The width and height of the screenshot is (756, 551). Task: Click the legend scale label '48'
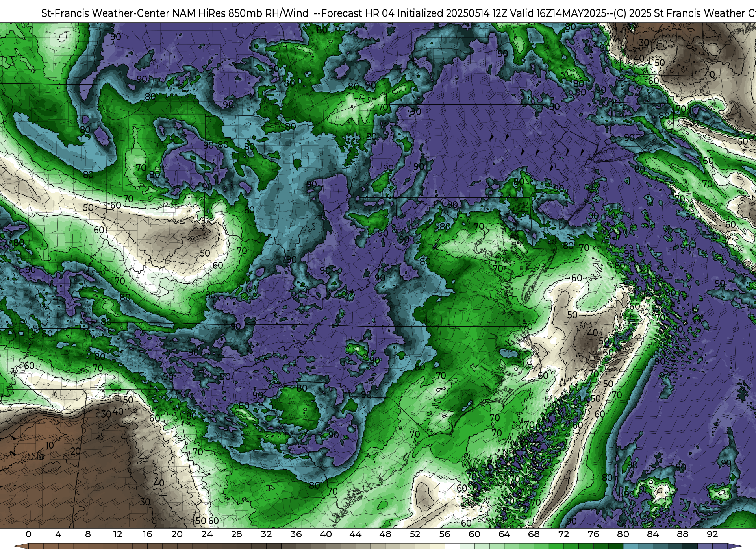(385, 534)
